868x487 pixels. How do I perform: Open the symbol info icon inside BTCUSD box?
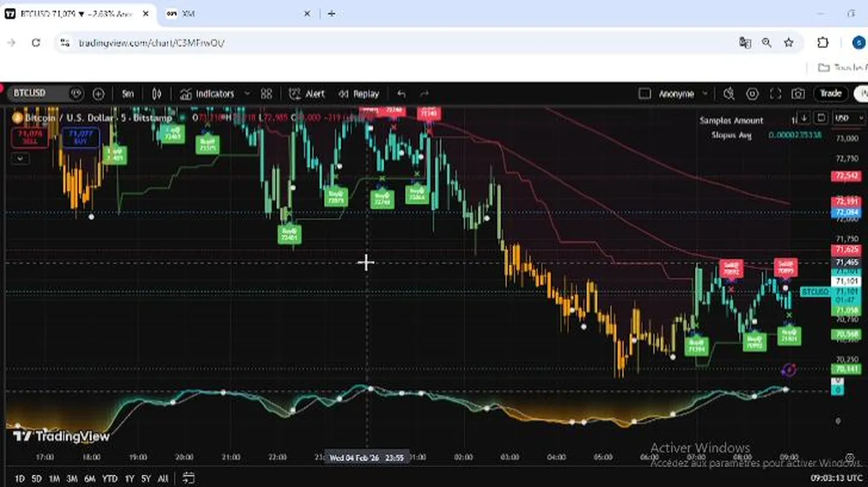pyautogui.click(x=76, y=93)
